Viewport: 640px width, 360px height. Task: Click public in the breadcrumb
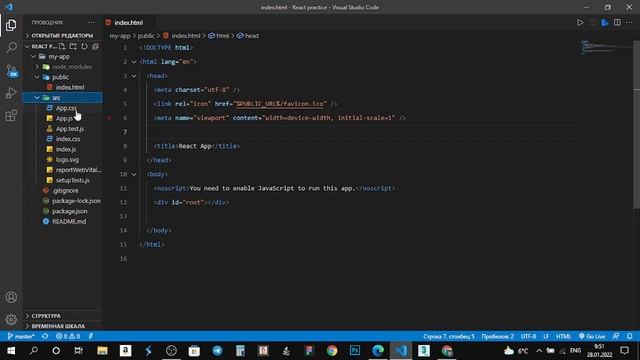146,36
